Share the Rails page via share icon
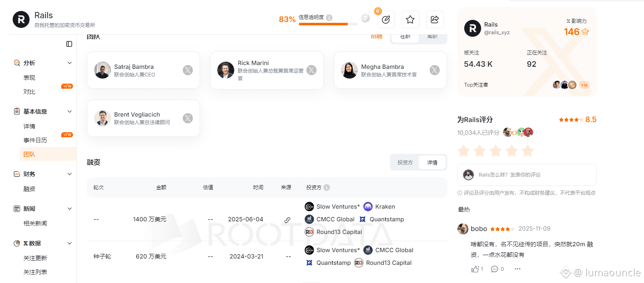The width and height of the screenshot is (644, 283). pyautogui.click(x=435, y=19)
